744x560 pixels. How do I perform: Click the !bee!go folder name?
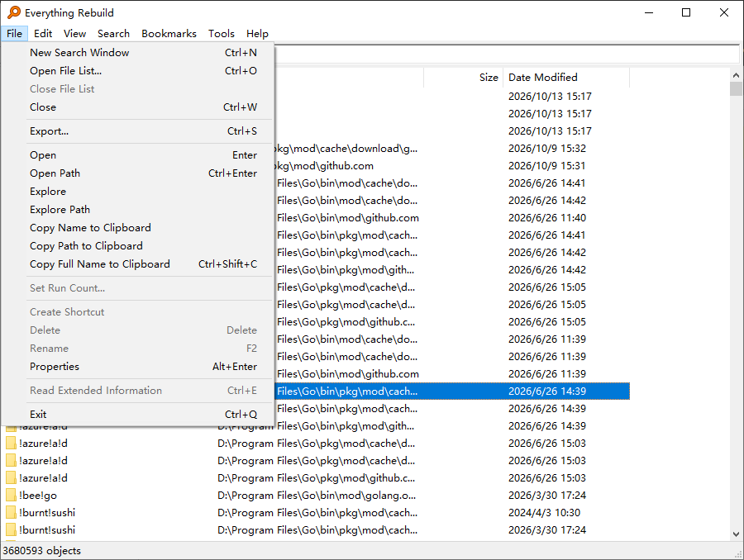tap(38, 496)
